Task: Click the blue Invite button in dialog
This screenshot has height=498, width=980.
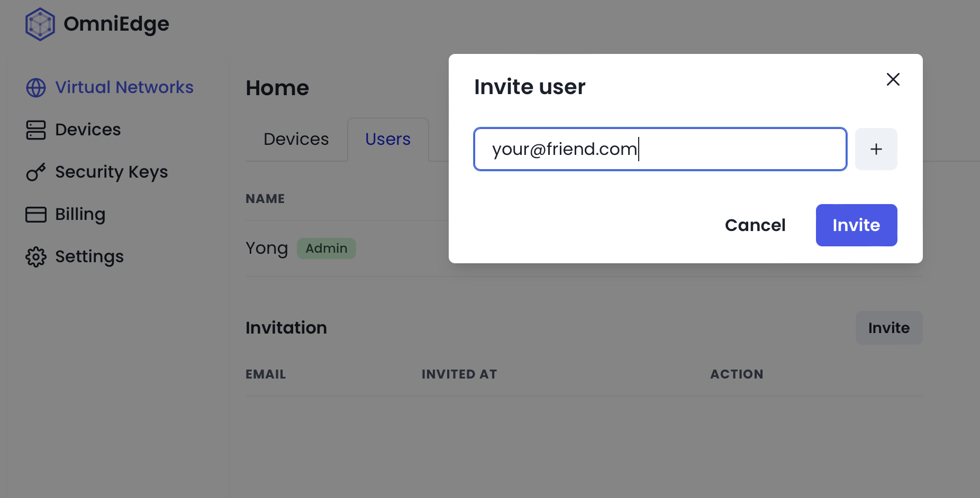Action: (x=856, y=225)
